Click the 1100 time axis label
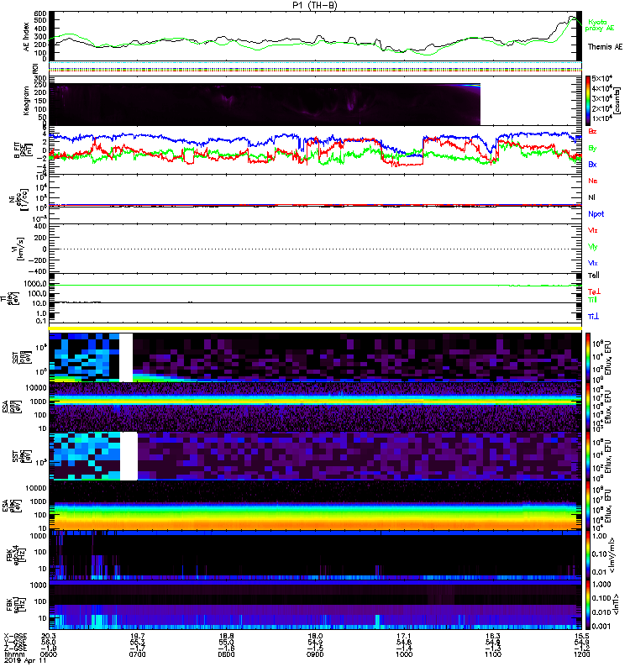The width and height of the screenshot is (630, 672). 493,654
